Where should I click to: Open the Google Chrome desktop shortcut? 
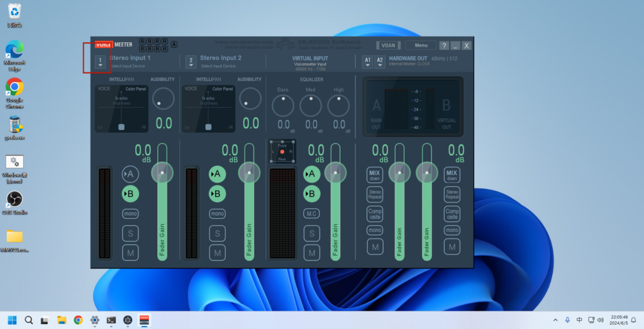(14, 93)
